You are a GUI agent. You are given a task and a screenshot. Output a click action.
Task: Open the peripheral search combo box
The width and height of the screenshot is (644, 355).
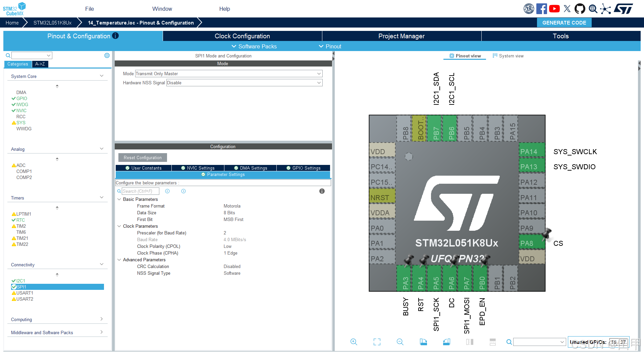pos(32,55)
